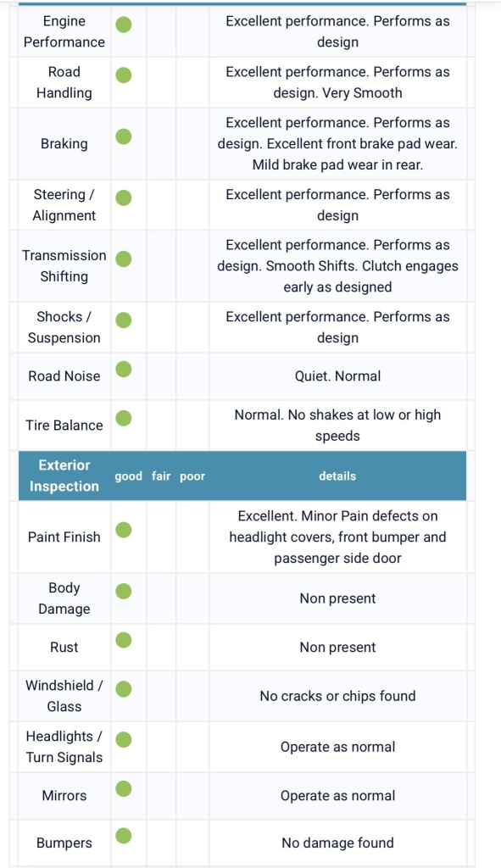Select the Windshield / Glass green dot
This screenshot has width=501, height=868.
(x=124, y=689)
